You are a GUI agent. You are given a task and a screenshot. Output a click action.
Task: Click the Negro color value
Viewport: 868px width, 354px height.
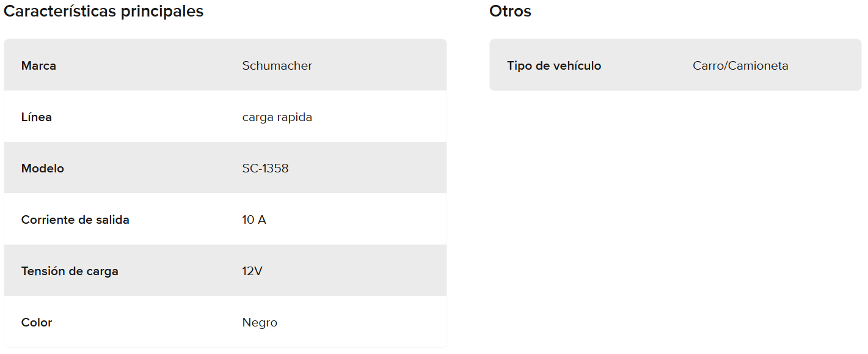point(260,322)
